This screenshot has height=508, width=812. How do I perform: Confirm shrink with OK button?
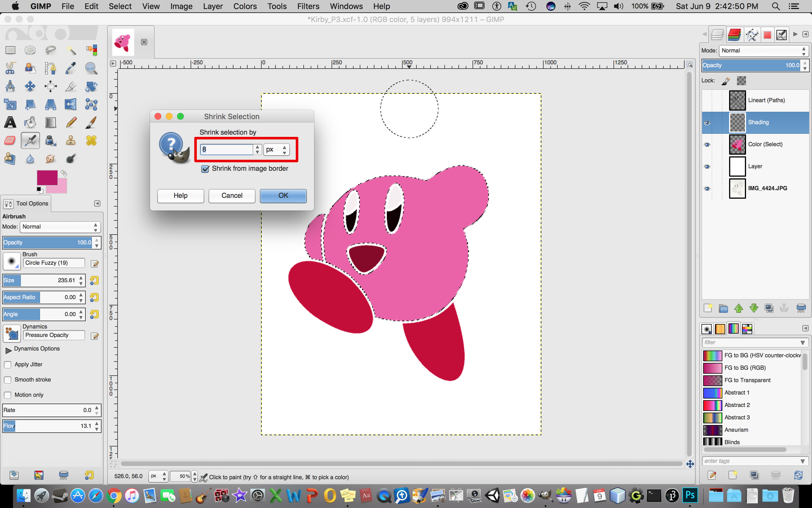tap(283, 196)
